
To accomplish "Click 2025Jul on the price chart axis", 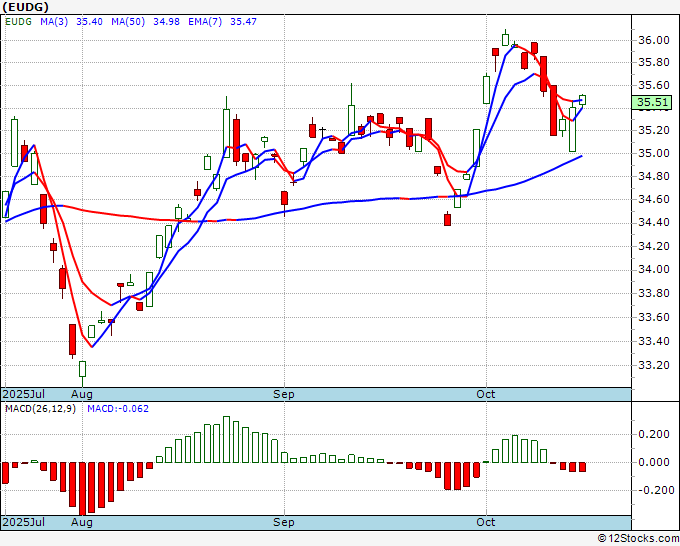I will click(24, 394).
